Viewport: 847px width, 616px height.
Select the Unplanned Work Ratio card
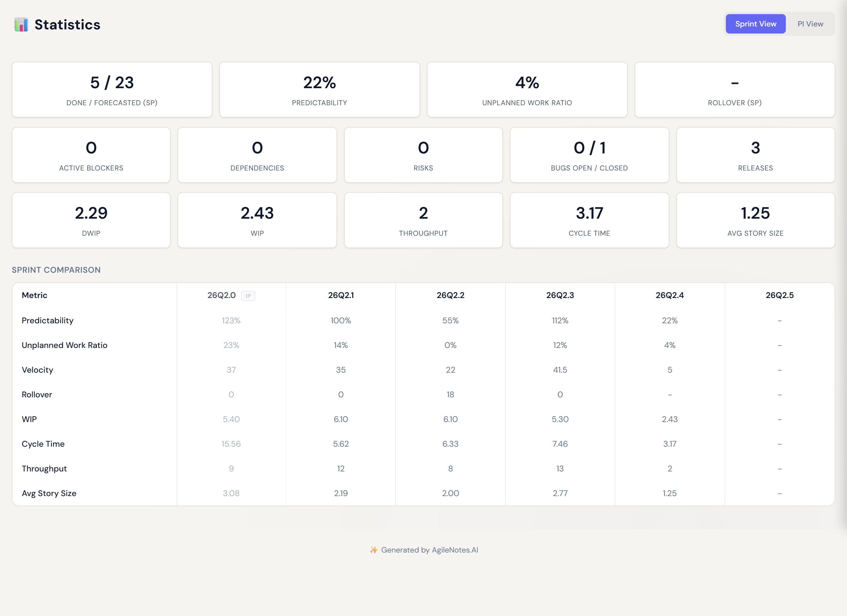(x=527, y=90)
